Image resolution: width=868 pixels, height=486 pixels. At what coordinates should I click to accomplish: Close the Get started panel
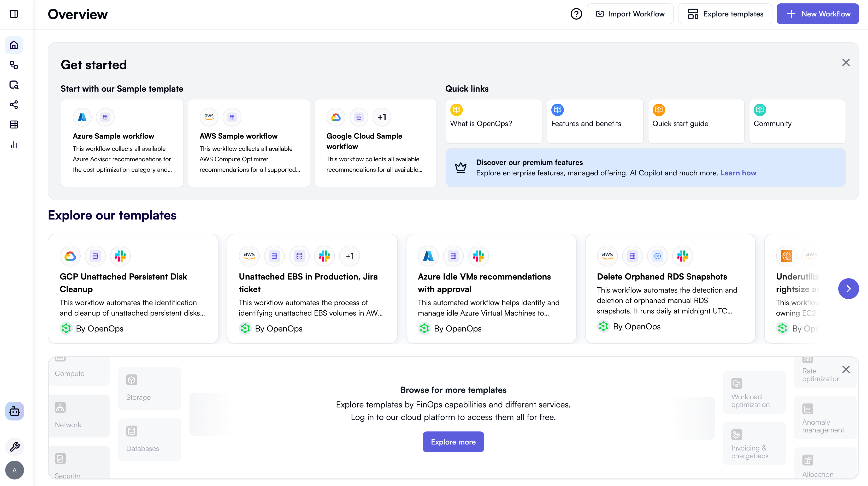pos(846,62)
